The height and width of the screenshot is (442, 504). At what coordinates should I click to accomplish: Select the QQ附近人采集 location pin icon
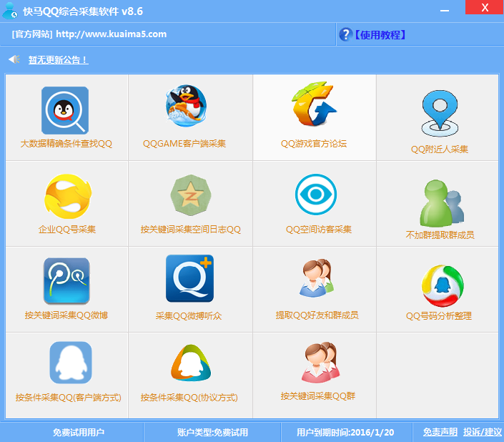tap(439, 113)
